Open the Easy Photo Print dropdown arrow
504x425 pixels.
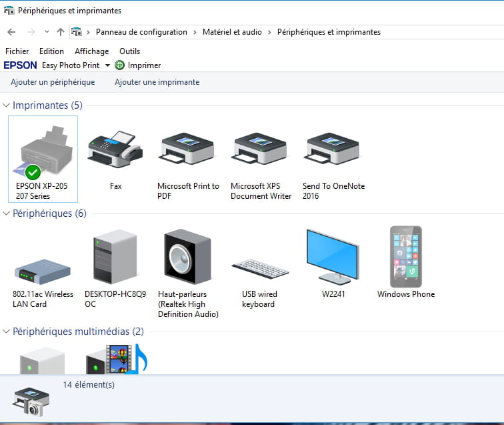pyautogui.click(x=108, y=65)
